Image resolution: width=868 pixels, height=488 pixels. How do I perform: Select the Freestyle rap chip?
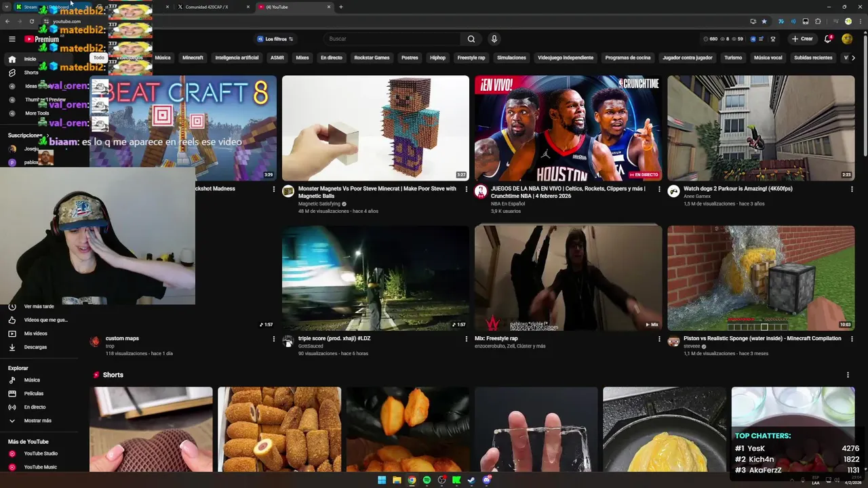pyautogui.click(x=471, y=58)
